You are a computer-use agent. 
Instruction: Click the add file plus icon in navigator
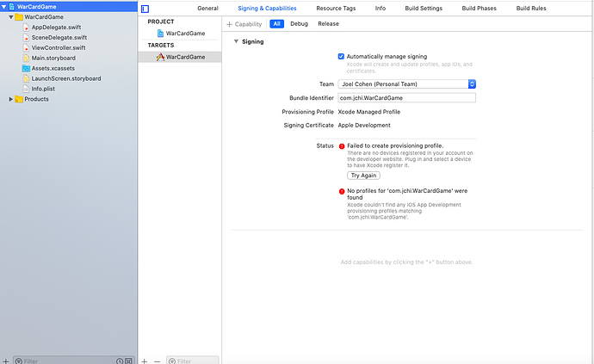pos(6,361)
